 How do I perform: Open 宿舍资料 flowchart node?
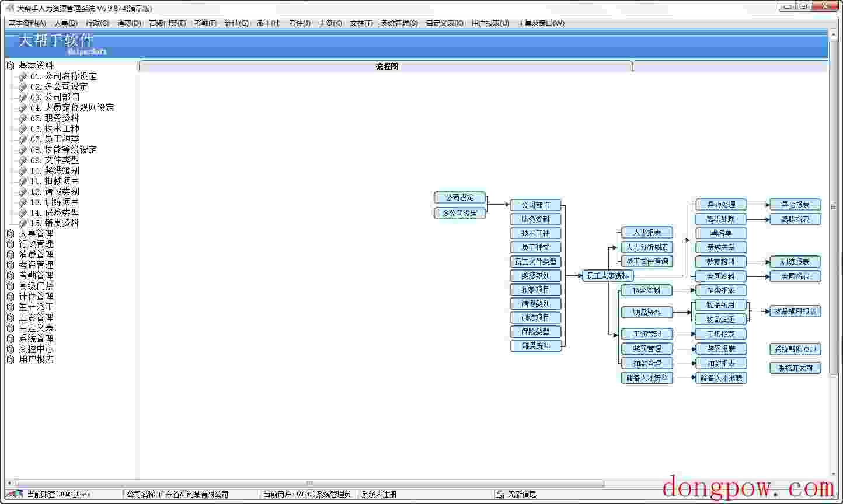[647, 290]
